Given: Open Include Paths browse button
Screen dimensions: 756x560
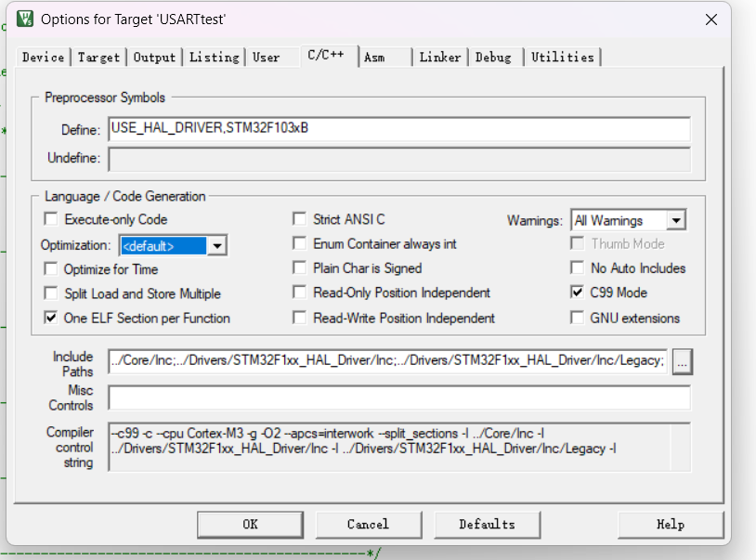Looking at the screenshot, I should (683, 360).
